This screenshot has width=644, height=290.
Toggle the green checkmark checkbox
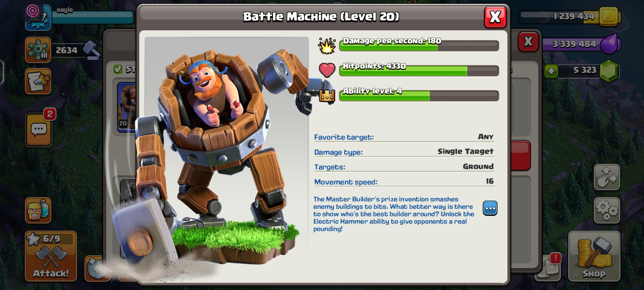(x=118, y=69)
